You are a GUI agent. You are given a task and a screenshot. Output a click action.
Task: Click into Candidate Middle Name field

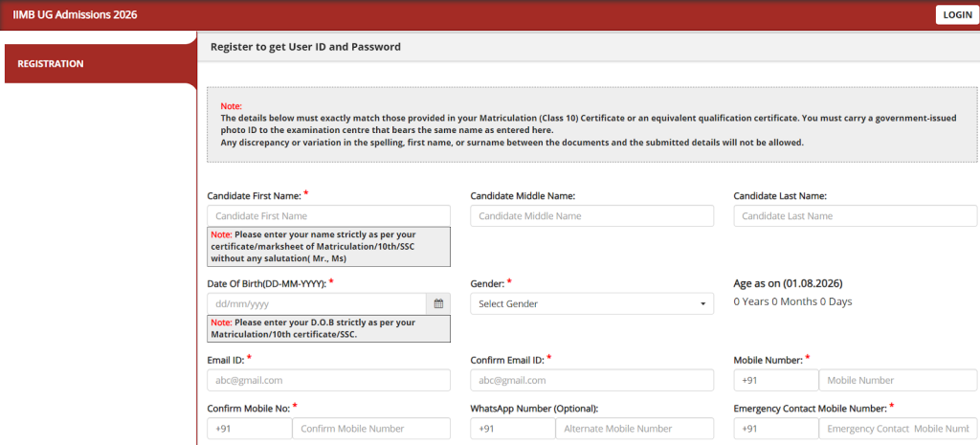[591, 216]
